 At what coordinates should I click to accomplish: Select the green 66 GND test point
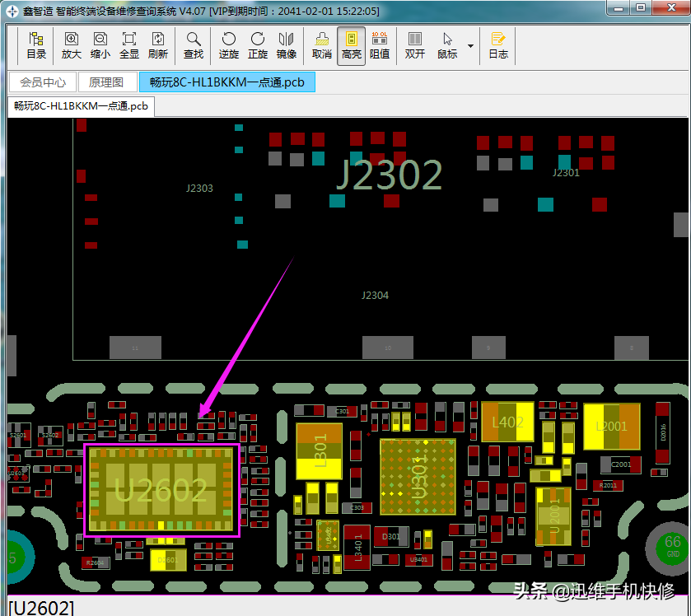(673, 547)
